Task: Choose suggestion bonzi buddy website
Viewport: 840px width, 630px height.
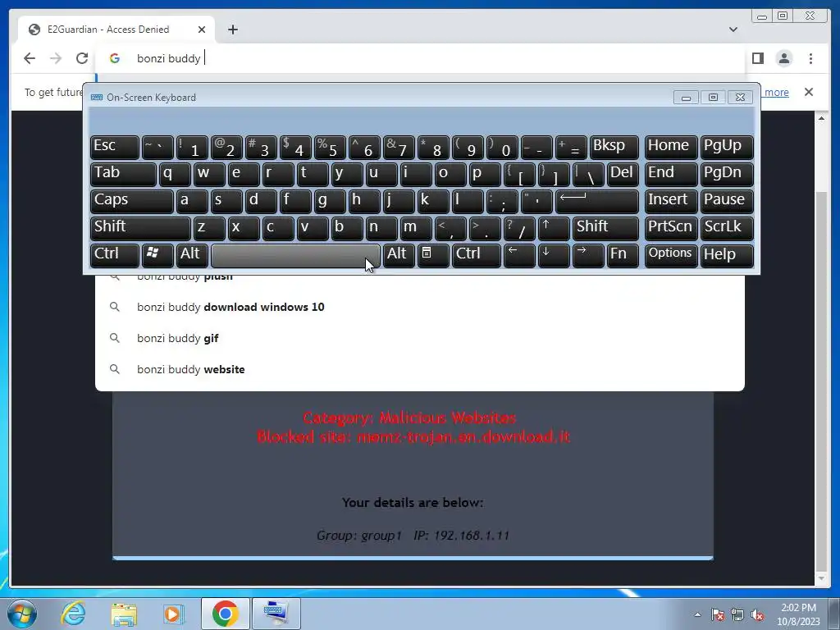Action: 419,369
